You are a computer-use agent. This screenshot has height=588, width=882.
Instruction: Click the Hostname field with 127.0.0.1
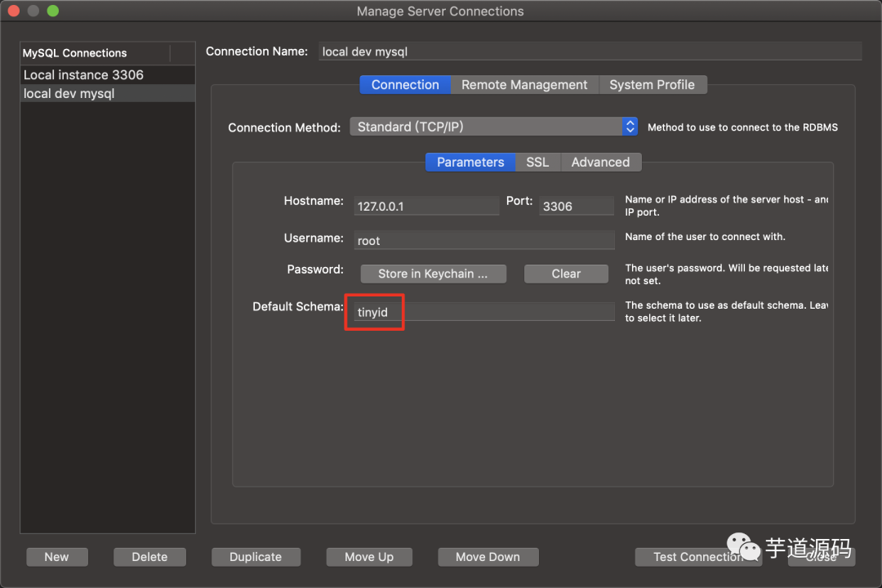426,206
